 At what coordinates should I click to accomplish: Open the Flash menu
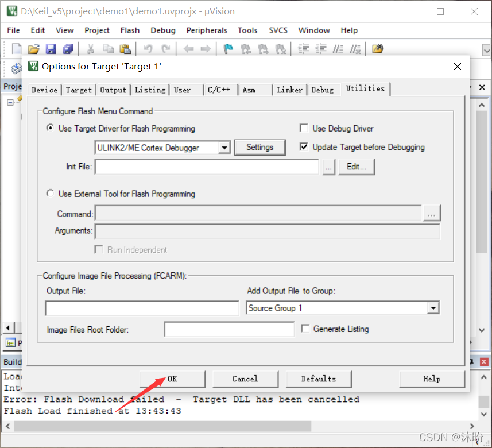[130, 30]
